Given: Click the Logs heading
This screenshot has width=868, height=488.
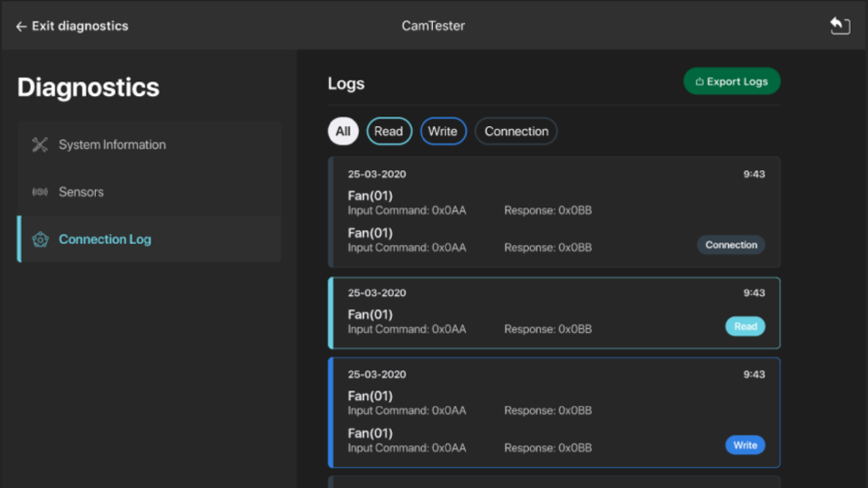Looking at the screenshot, I should [346, 84].
